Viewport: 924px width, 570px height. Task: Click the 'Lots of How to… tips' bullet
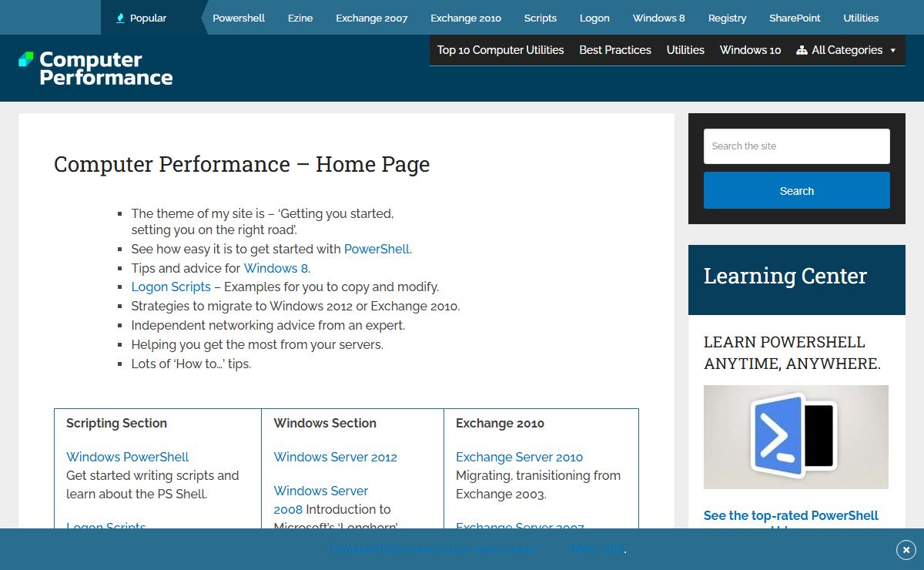tap(191, 364)
